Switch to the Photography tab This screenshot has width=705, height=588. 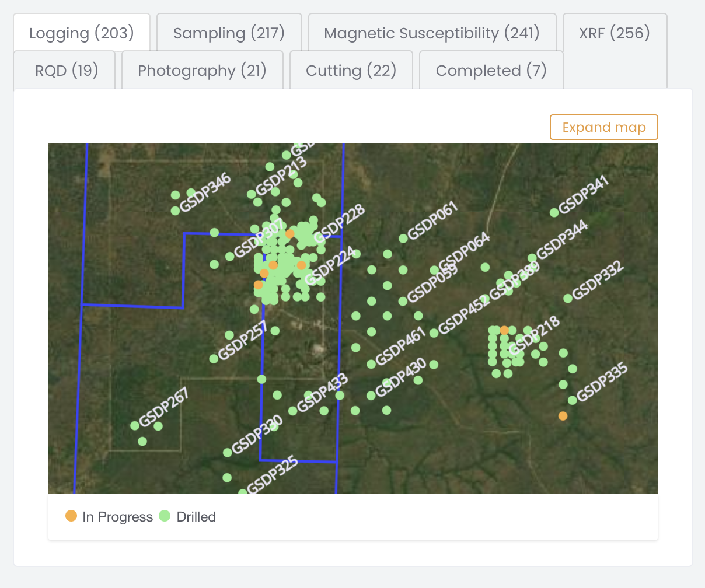(x=202, y=70)
